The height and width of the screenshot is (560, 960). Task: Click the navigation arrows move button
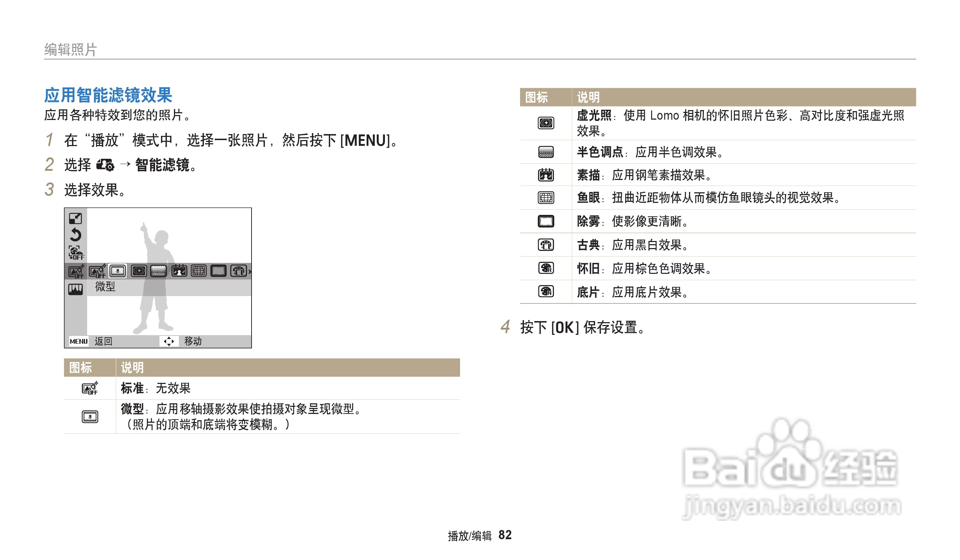click(169, 341)
